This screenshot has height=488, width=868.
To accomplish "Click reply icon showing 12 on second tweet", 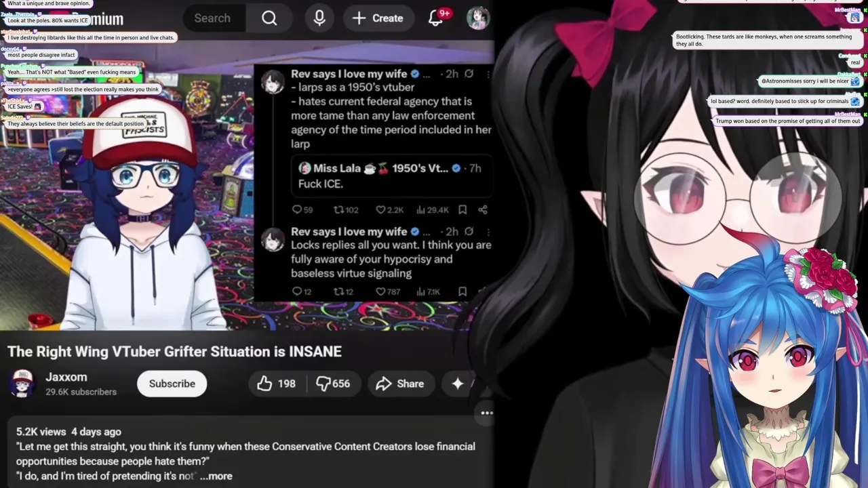I will (x=302, y=291).
